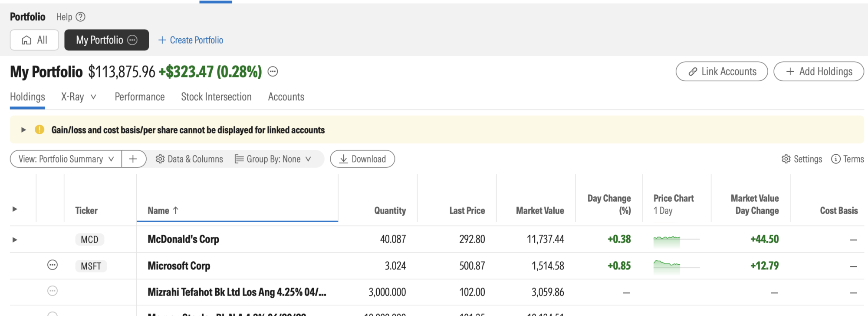Toggle Name column sort arrow
The image size is (868, 316).
tap(176, 210)
